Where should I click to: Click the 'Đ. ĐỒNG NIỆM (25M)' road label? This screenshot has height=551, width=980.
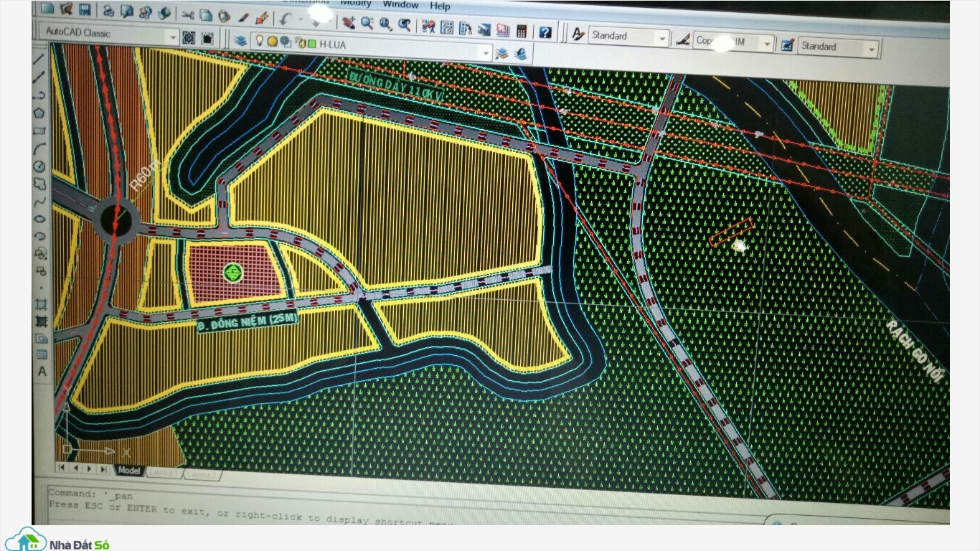tap(247, 322)
